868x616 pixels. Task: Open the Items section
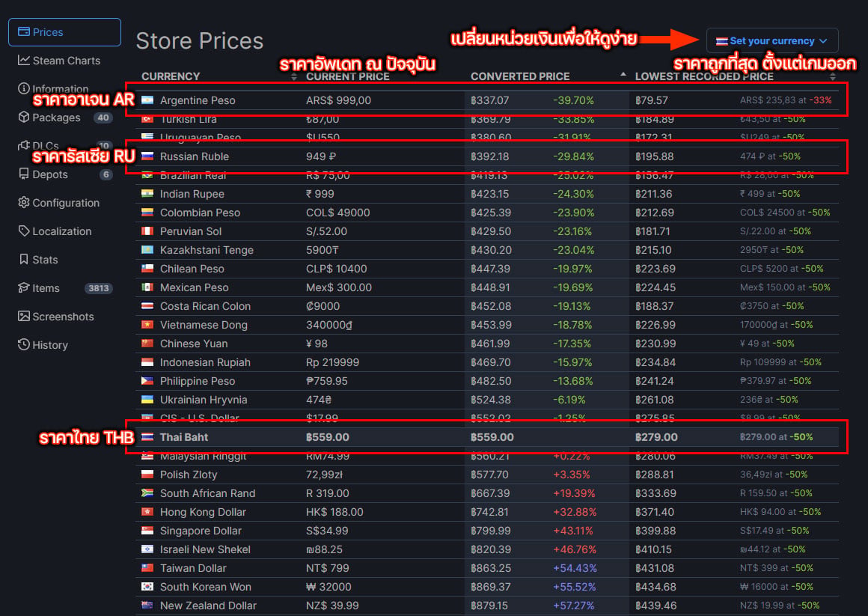coord(65,288)
